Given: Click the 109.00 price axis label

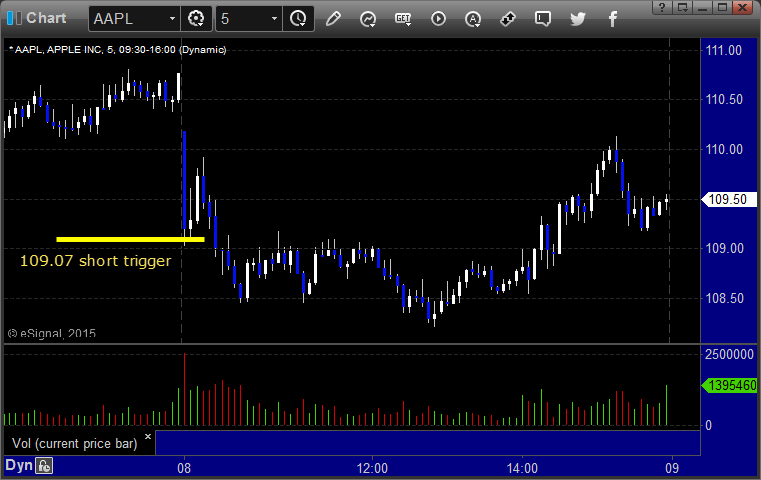Looking at the screenshot, I should tap(724, 248).
